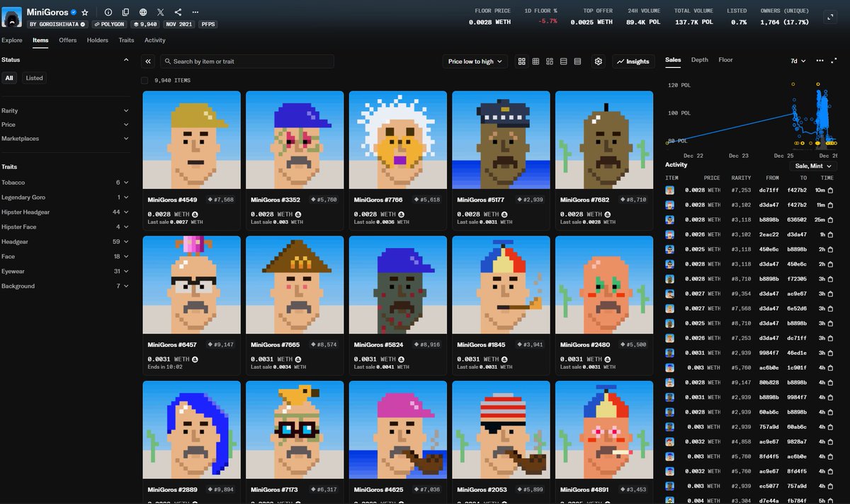Open the collection website globe icon
The image size is (850, 504).
coord(143,13)
